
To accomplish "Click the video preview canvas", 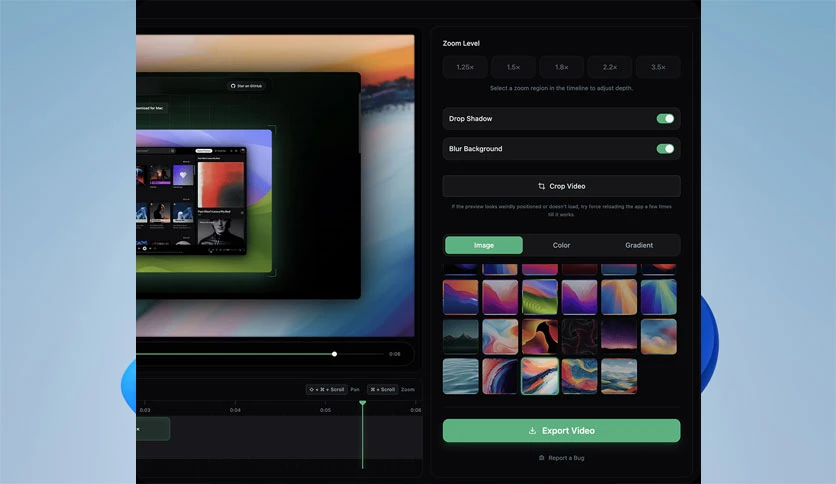I will coord(275,185).
